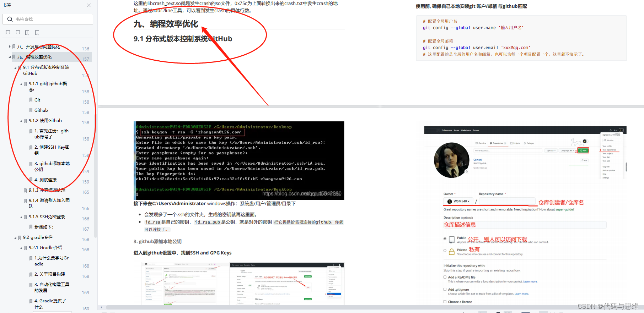Click bookmark icon beside 2. 创建SSH Key密钥
This screenshot has height=313, width=644.
tap(31, 147)
